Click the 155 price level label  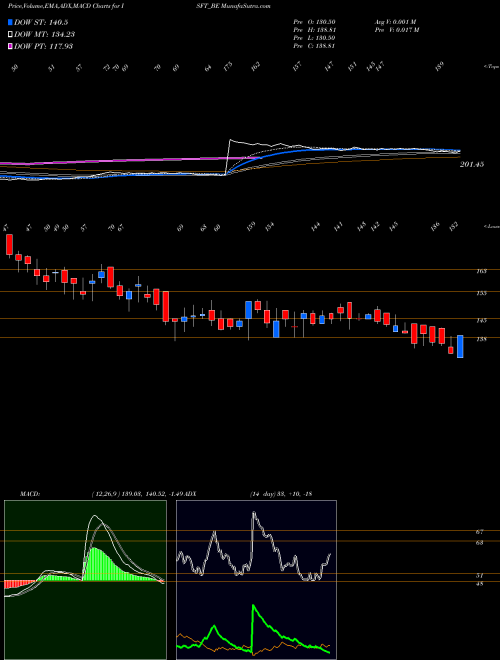(481, 293)
